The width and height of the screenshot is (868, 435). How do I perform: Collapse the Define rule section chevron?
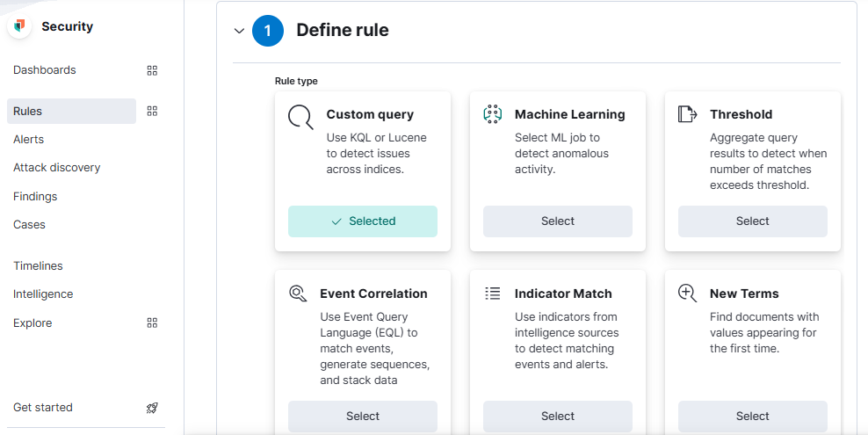239,31
